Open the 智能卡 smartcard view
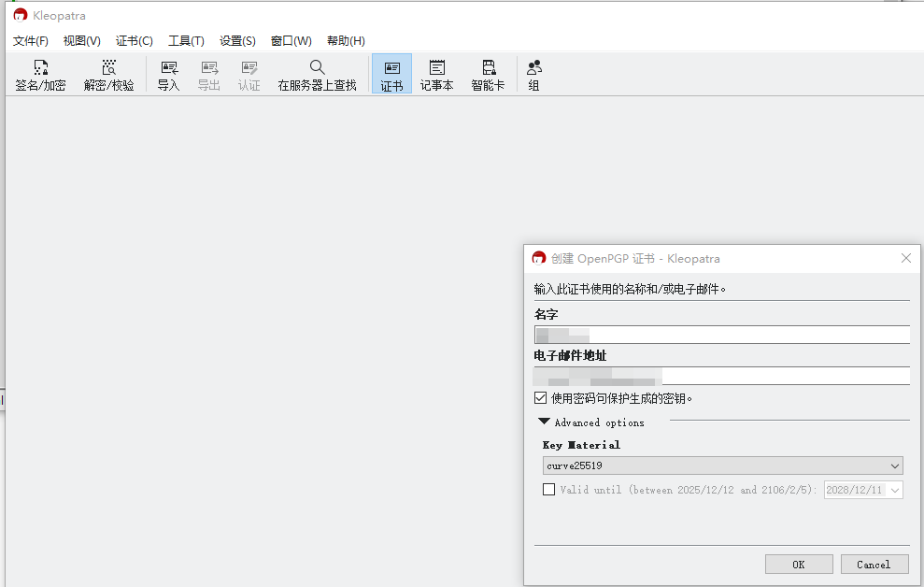The image size is (924, 587). tap(488, 75)
